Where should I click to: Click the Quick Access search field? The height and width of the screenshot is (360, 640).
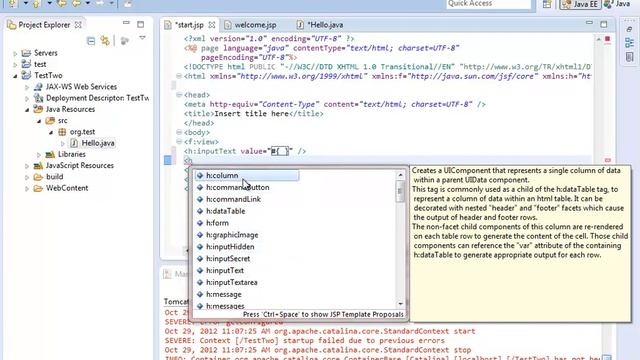tap(488, 4)
